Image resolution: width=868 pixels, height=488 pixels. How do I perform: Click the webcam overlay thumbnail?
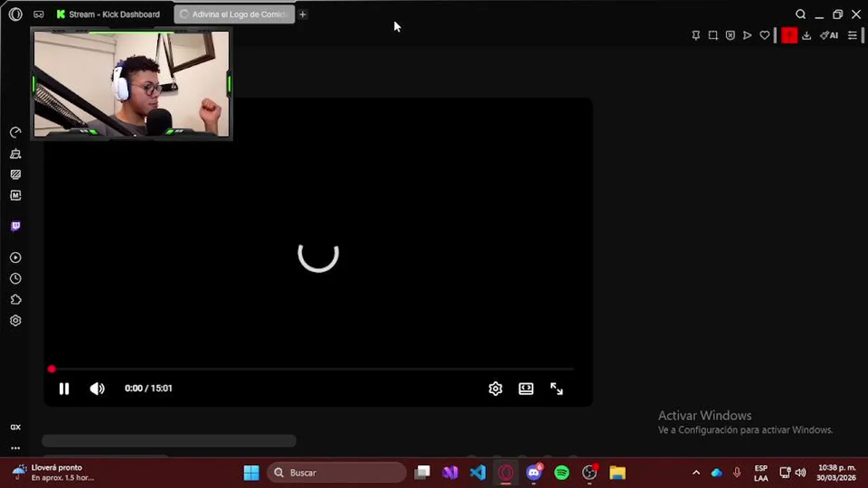tap(132, 84)
